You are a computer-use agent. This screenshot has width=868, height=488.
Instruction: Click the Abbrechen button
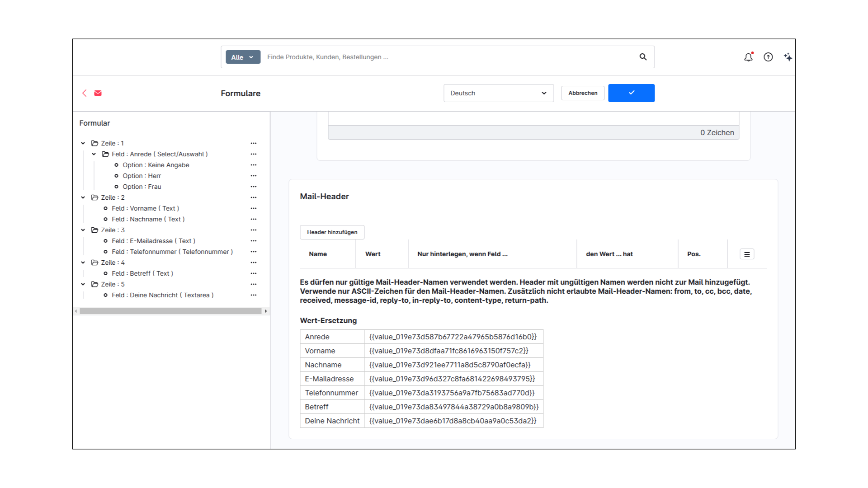[x=583, y=93]
